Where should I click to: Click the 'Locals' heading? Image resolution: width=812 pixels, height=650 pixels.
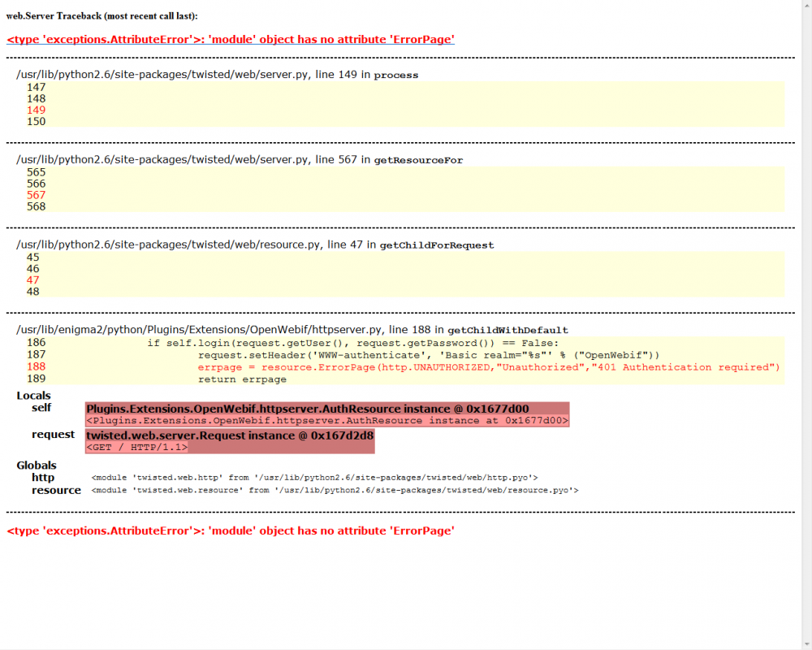(33, 396)
